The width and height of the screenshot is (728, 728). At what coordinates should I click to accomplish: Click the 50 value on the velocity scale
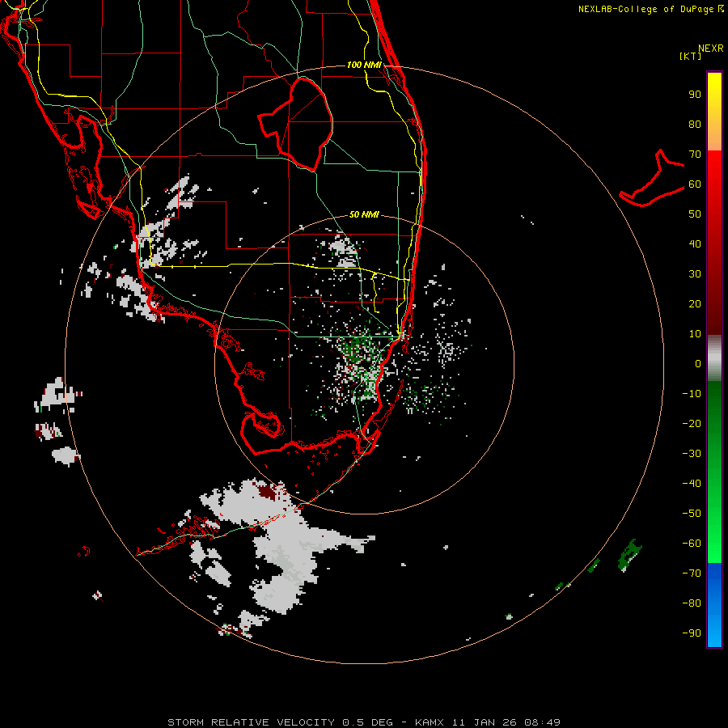[x=695, y=214]
